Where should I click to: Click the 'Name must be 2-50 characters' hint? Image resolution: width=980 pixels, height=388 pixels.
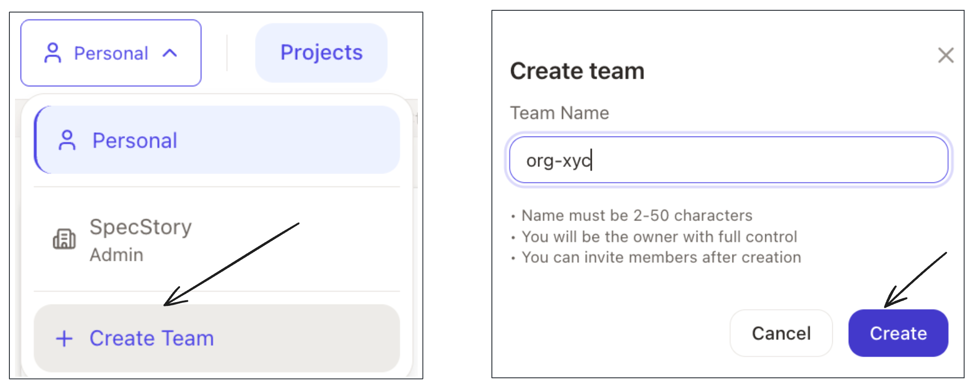click(x=637, y=215)
